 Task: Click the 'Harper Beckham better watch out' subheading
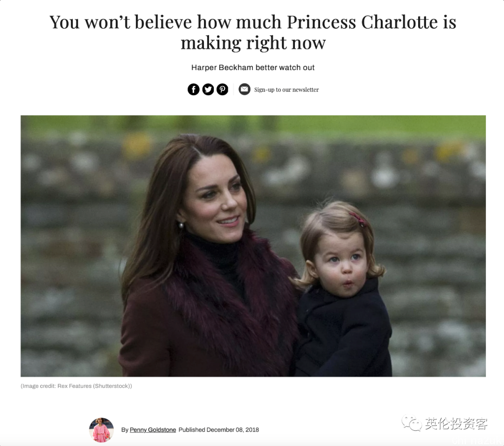(253, 68)
